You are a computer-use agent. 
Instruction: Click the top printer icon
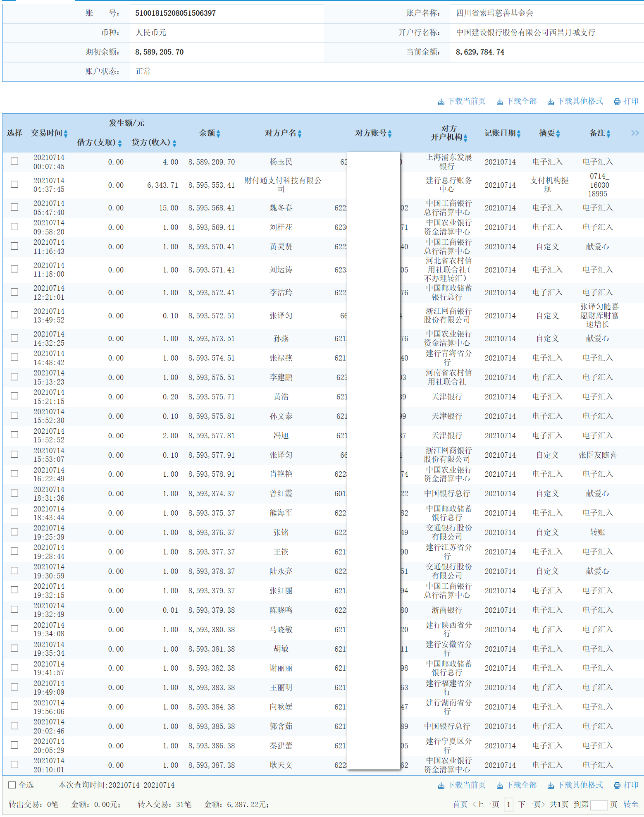tap(617, 102)
